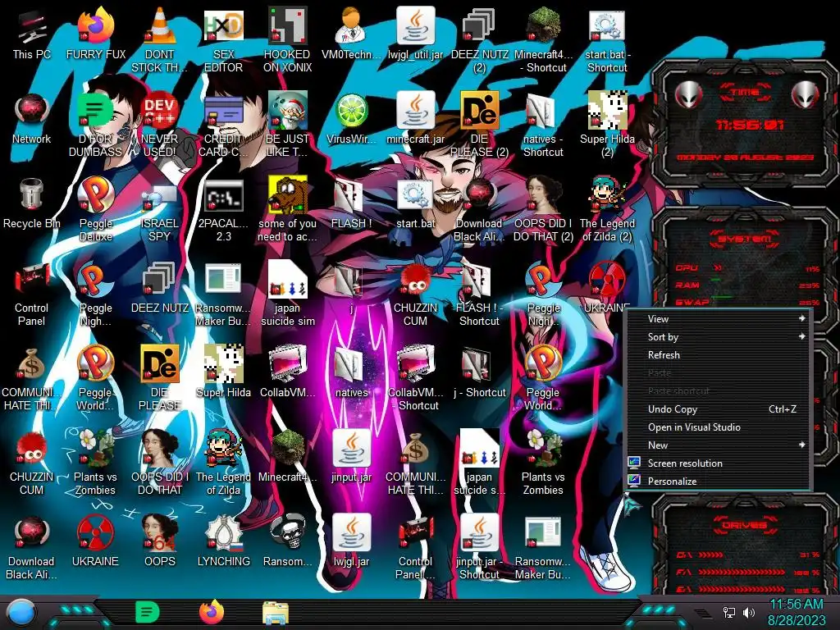The height and width of the screenshot is (630, 840).
Task: Expand the Sort by submenu
Action: tap(719, 337)
